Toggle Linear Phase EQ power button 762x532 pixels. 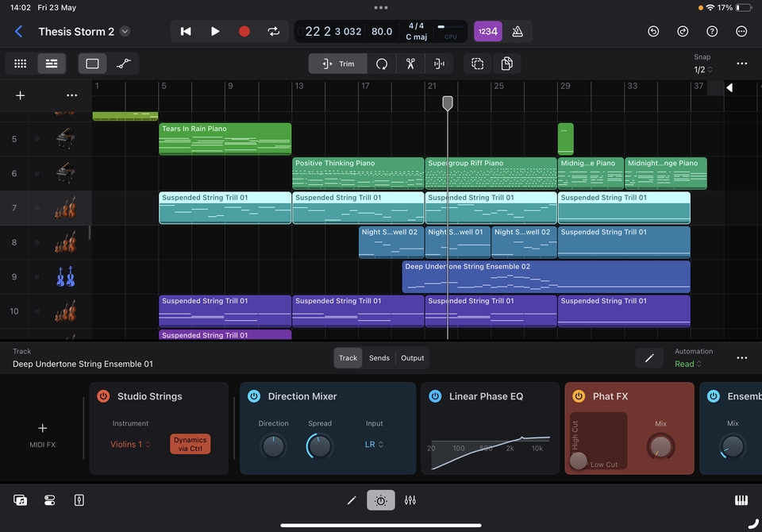(435, 396)
